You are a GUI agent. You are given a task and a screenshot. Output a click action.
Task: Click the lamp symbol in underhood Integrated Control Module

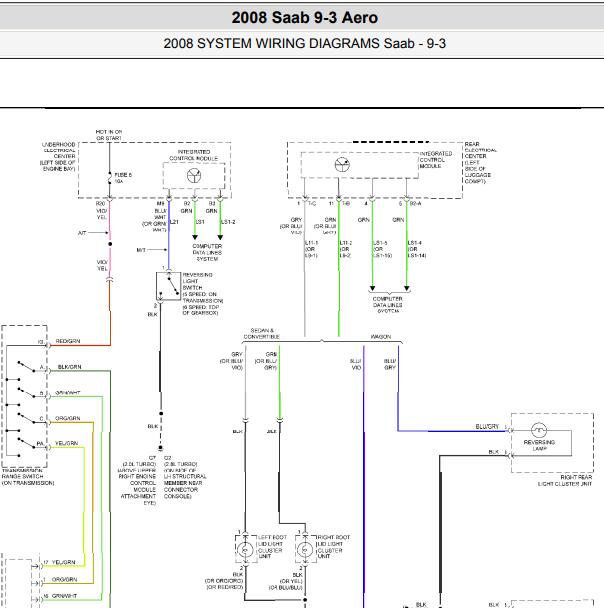point(194,176)
